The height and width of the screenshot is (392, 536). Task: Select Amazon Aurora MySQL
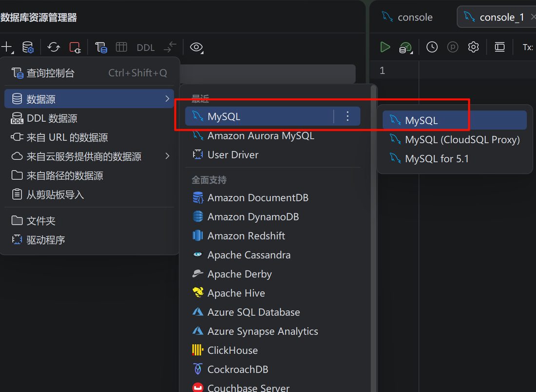point(272,136)
